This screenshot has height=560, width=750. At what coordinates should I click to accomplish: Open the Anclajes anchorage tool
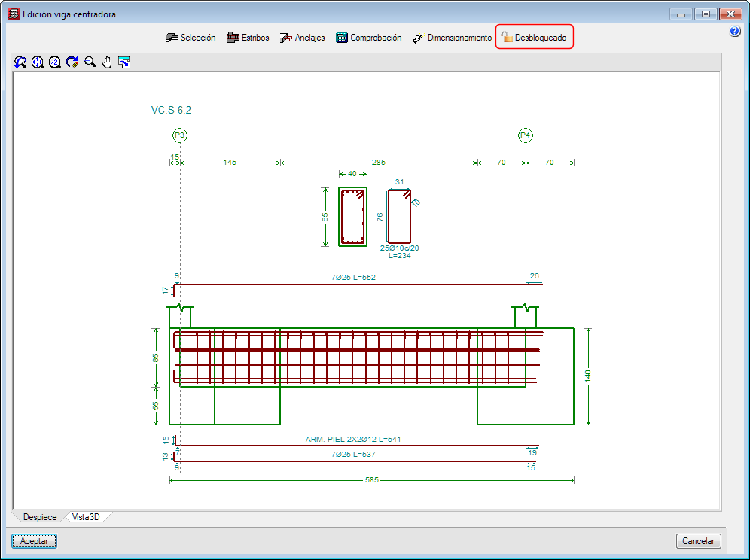[x=302, y=38]
